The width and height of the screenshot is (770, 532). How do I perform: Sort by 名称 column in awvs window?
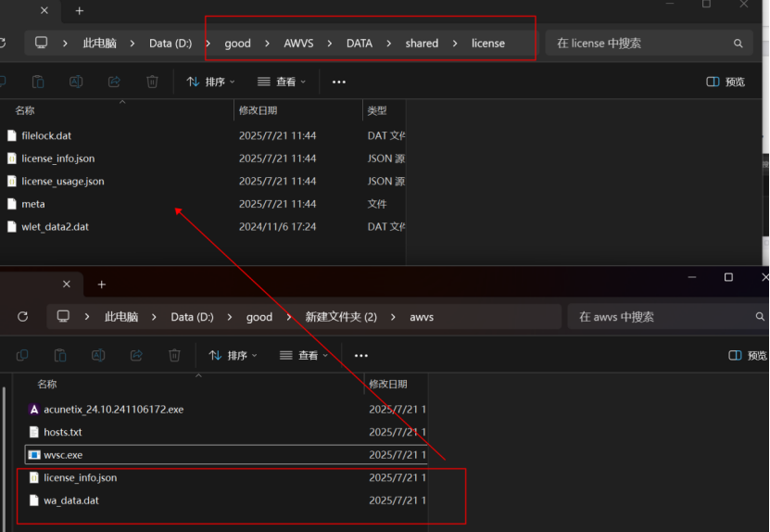click(x=46, y=384)
